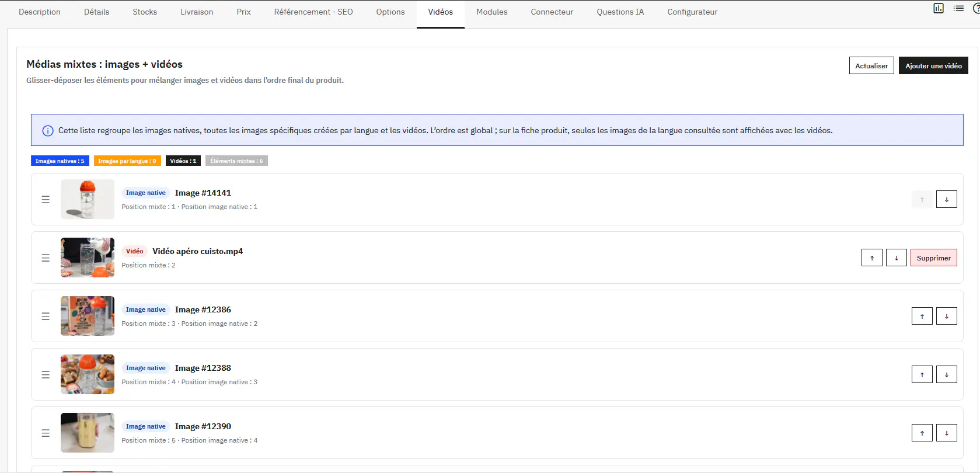
Task: Go to the Stocks tab
Action: pyautogui.click(x=145, y=12)
